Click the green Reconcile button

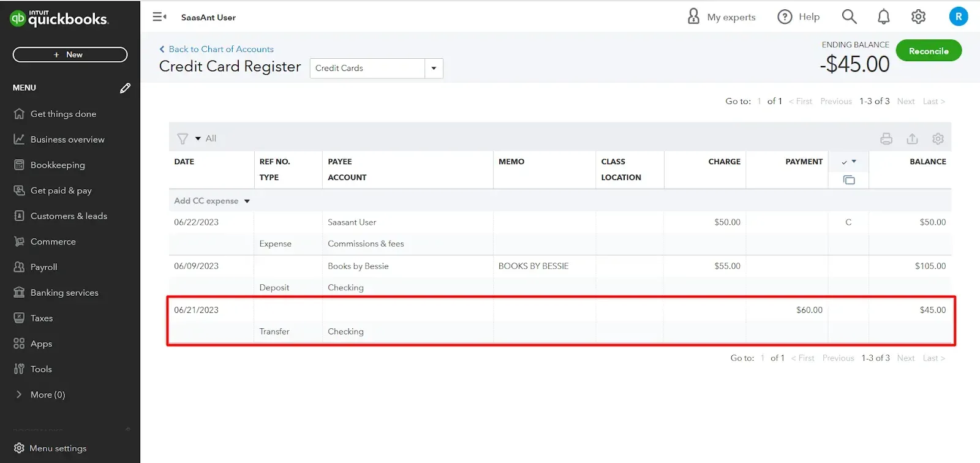coord(929,51)
